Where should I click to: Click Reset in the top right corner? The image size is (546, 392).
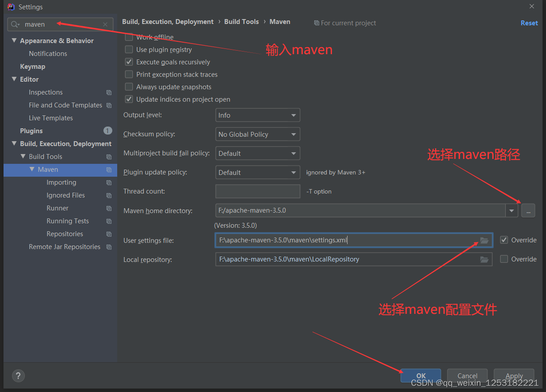pyautogui.click(x=529, y=23)
